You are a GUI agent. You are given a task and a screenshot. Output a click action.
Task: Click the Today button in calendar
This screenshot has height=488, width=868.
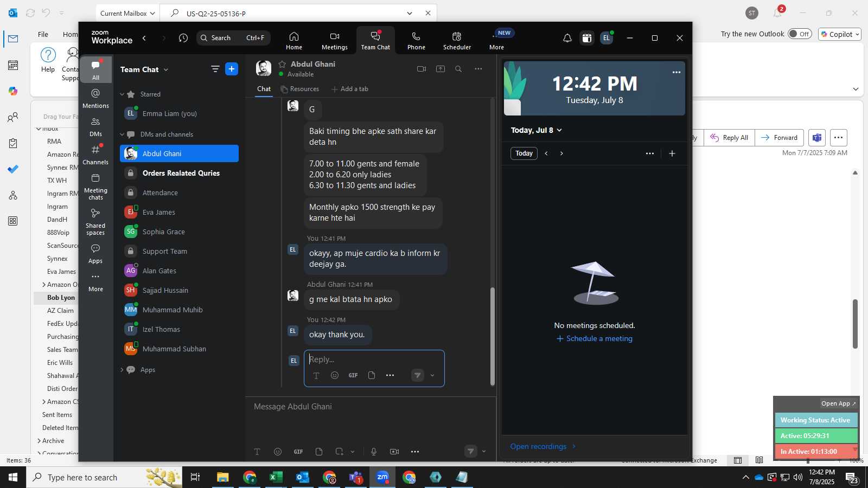click(x=524, y=153)
